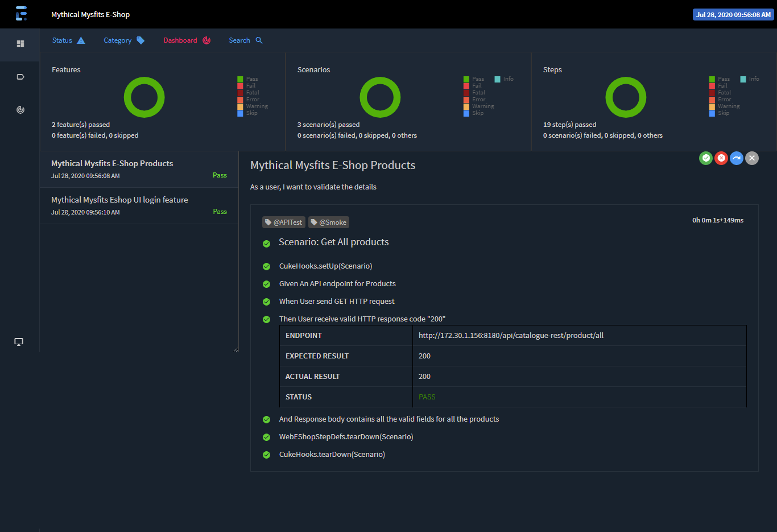777x532 pixels.
Task: Click Info swatch in Scenarios legend
Action: click(497, 79)
